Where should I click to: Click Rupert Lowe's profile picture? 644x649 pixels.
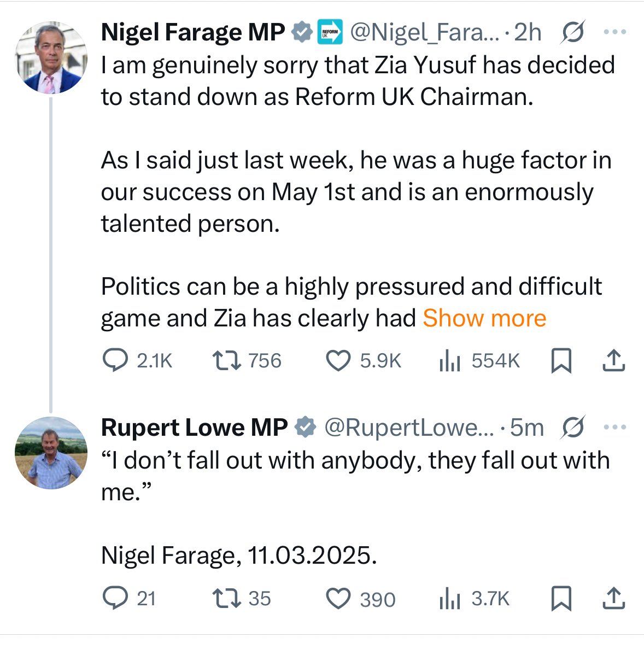(50, 453)
